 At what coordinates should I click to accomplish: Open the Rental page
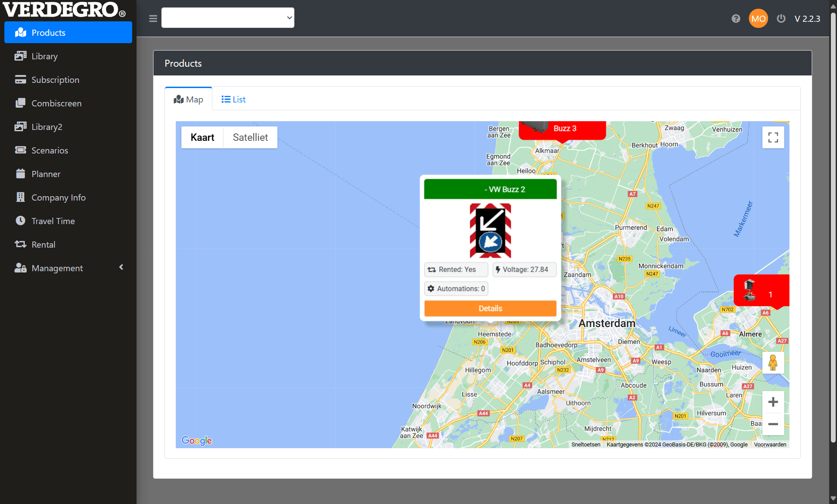[68, 245]
